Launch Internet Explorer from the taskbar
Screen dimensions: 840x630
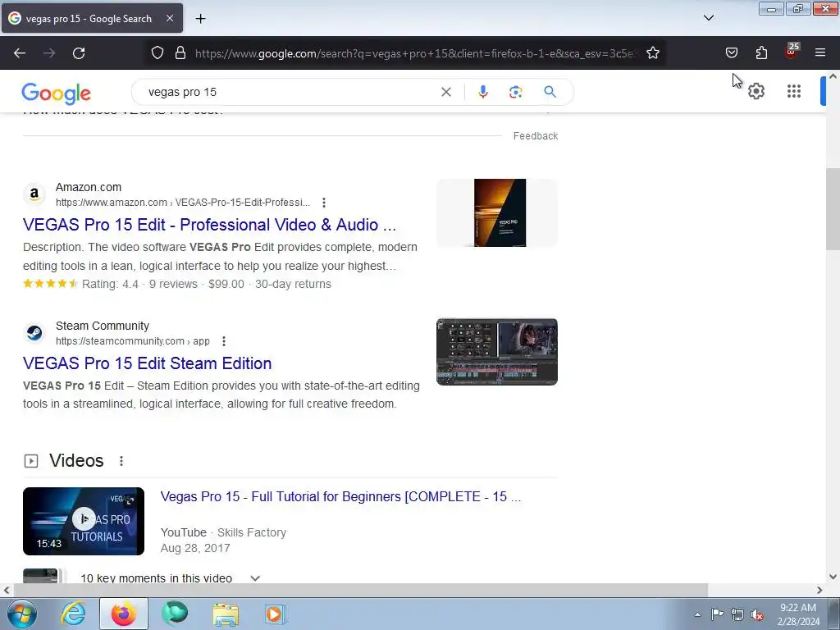click(73, 614)
